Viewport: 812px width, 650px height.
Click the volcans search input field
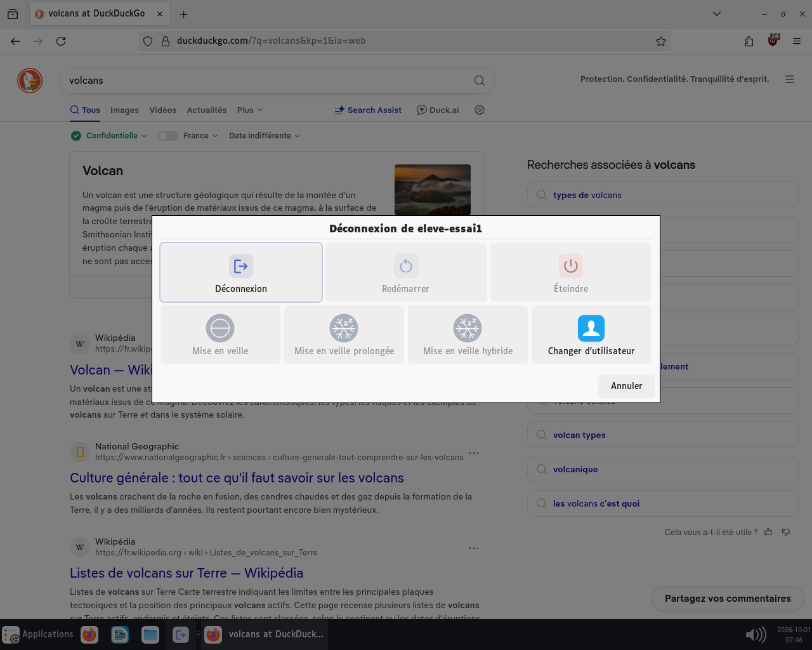point(266,81)
